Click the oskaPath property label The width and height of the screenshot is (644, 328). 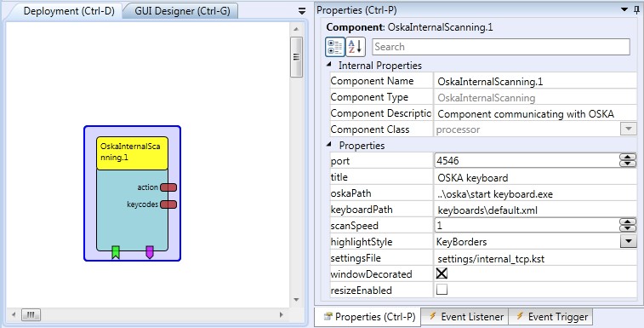350,193
